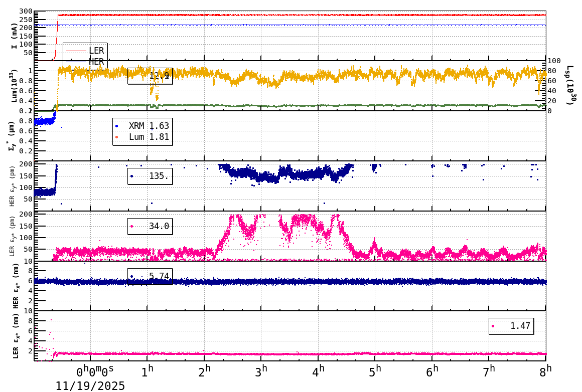This screenshot has width=582, height=392.
Task: Click the 1h time axis tick label
Action: coord(148,371)
